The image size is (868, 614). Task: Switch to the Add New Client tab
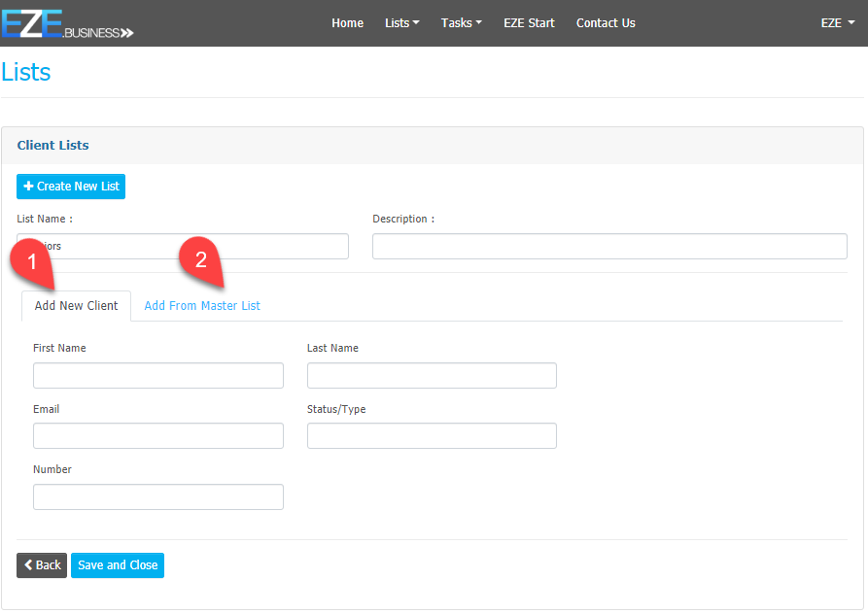tap(76, 306)
